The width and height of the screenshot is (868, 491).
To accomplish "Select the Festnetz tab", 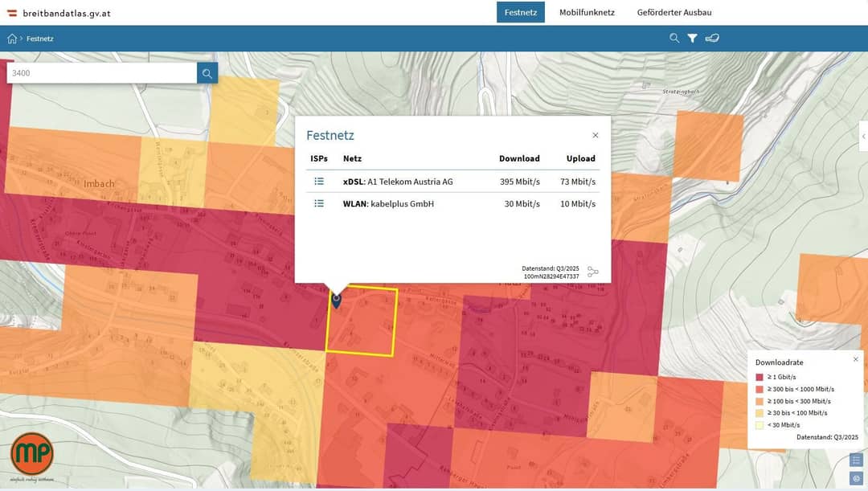I will (520, 12).
